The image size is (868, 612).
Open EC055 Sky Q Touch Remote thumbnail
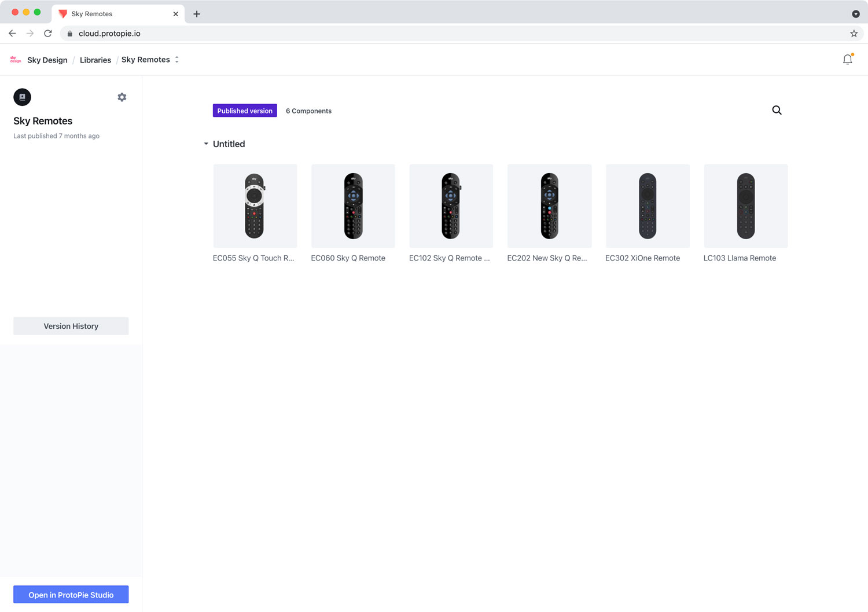click(255, 206)
